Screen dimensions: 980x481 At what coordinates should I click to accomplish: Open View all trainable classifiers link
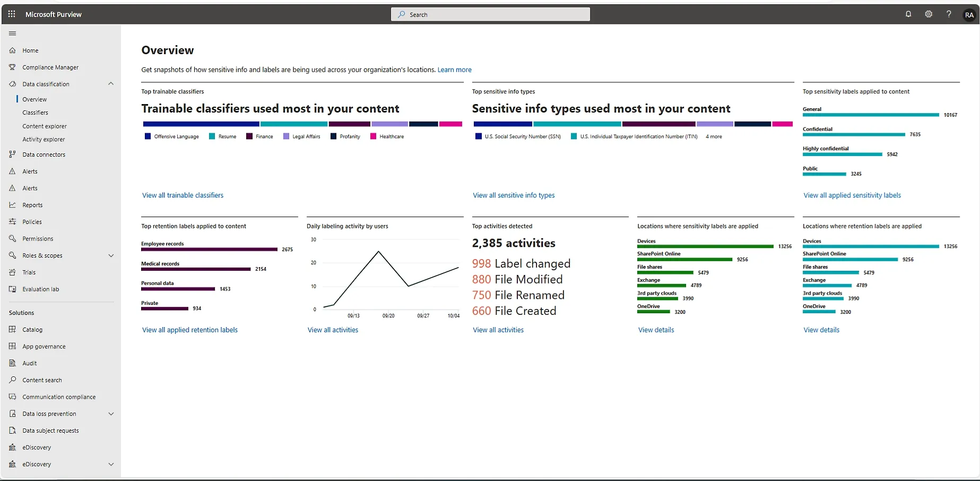click(183, 195)
